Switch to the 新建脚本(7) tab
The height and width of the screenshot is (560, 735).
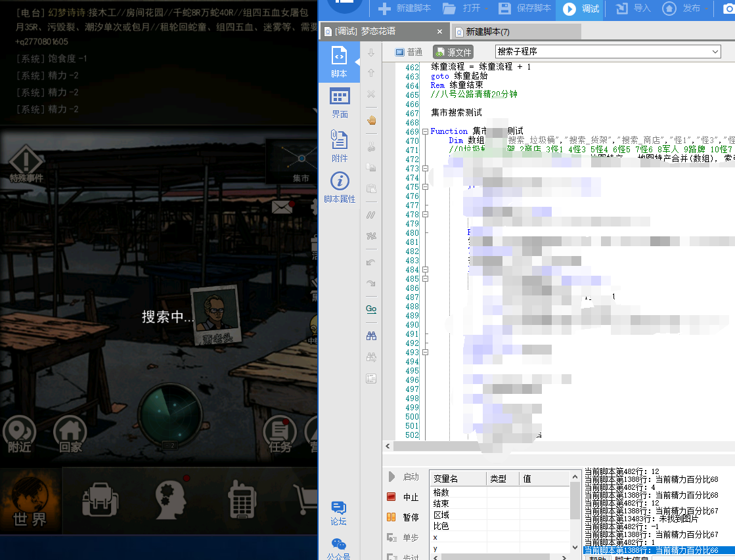(x=488, y=32)
